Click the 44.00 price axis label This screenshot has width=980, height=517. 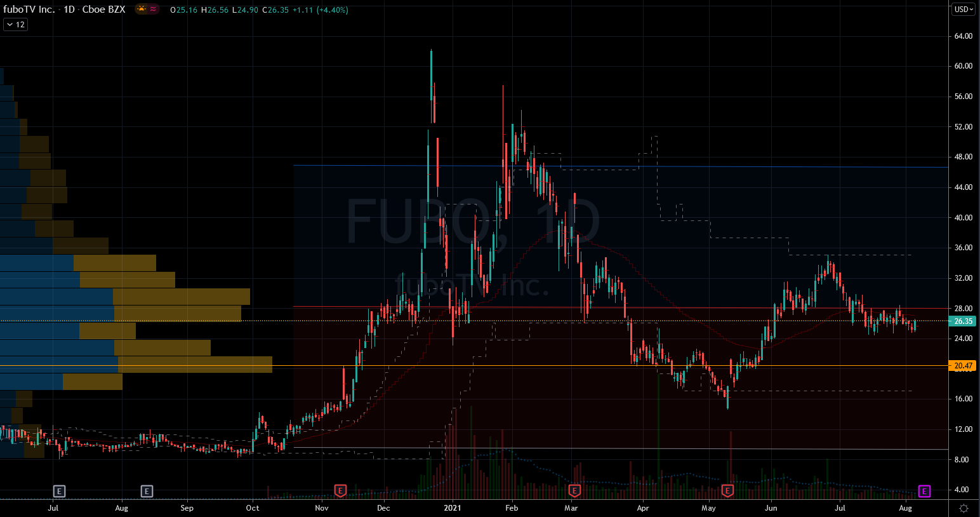963,187
